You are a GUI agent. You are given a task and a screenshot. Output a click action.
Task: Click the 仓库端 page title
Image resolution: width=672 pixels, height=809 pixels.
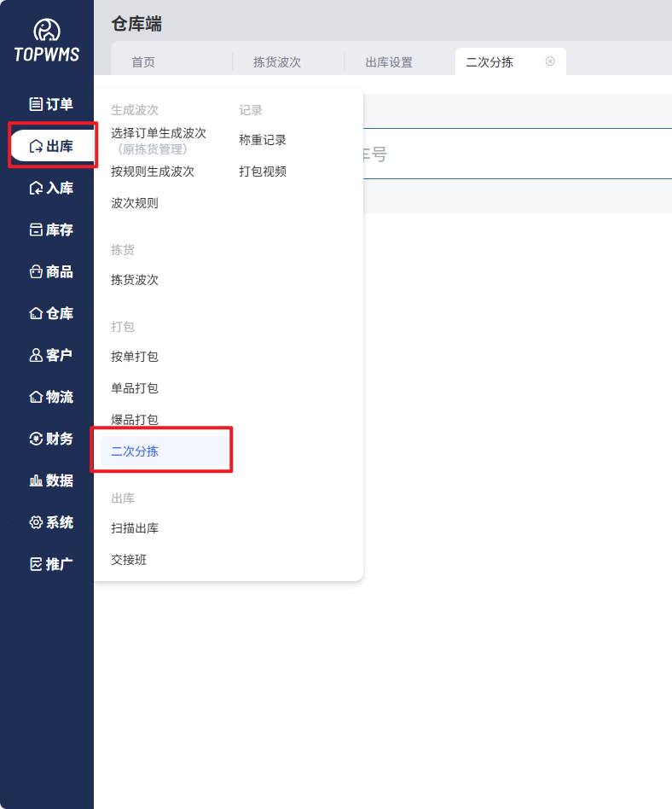click(x=136, y=24)
